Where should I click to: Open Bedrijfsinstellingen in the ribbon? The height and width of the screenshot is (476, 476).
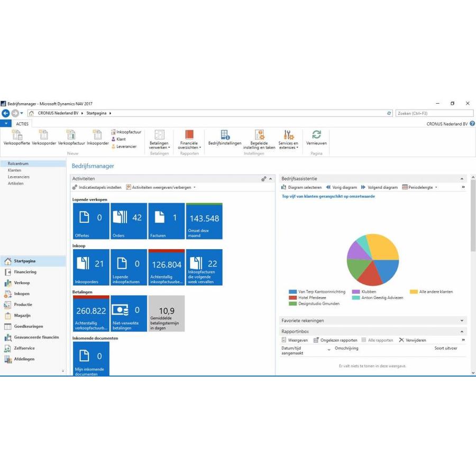click(225, 135)
